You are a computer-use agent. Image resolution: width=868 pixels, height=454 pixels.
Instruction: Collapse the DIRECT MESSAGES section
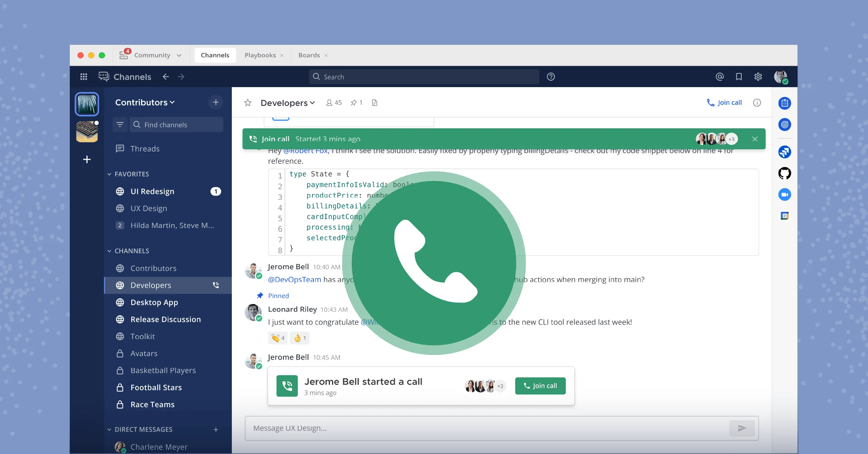[x=140, y=429]
